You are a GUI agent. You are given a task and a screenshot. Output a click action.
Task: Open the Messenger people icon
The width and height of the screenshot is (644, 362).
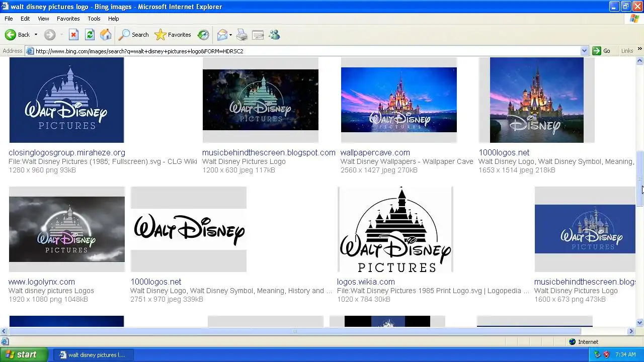pyautogui.click(x=274, y=35)
